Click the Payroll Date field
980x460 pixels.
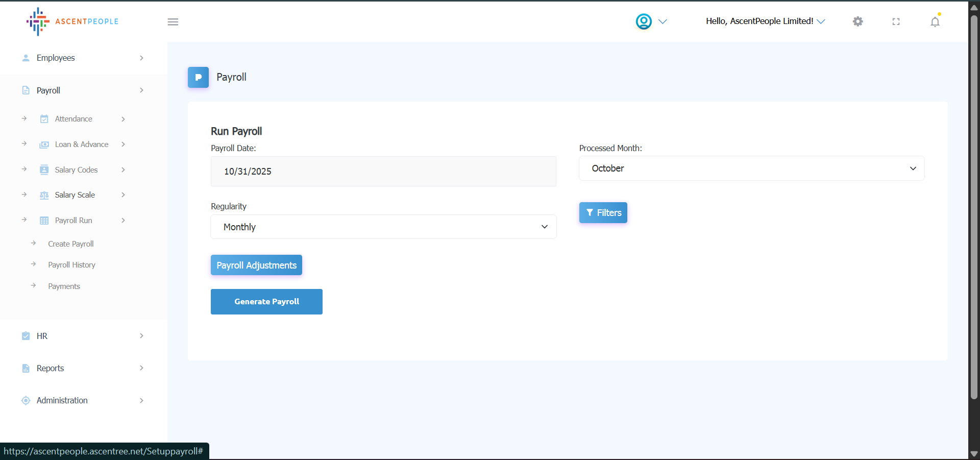tap(383, 172)
